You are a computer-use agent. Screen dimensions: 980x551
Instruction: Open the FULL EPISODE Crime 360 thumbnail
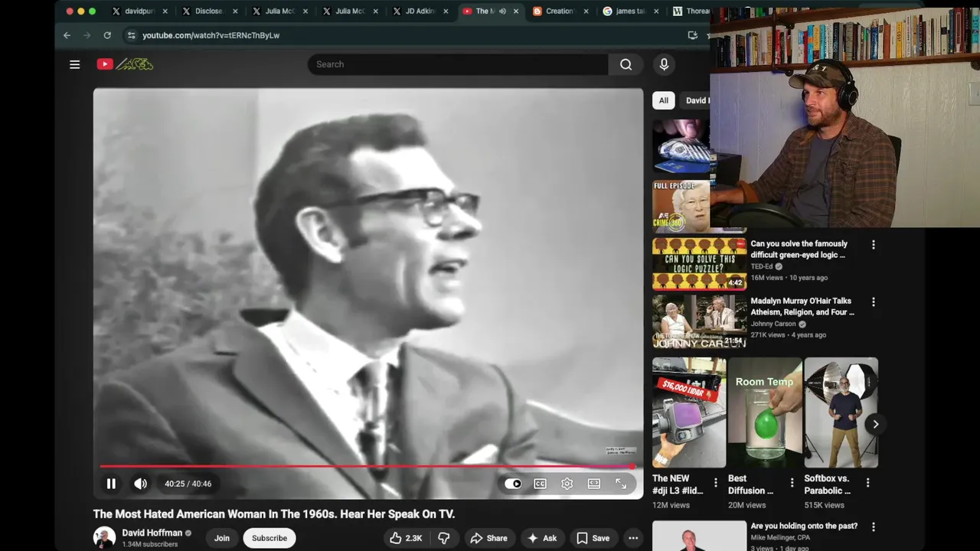point(681,206)
